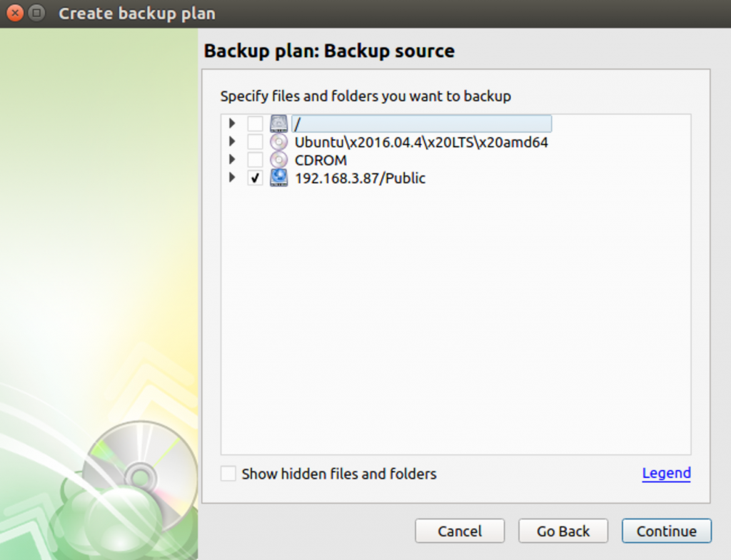The width and height of the screenshot is (731, 560).
Task: Click the Go Back button
Action: click(x=563, y=531)
